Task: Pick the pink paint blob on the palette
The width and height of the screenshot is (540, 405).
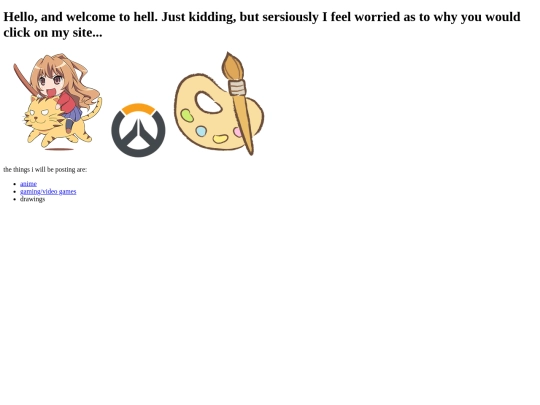Action: pyautogui.click(x=237, y=132)
